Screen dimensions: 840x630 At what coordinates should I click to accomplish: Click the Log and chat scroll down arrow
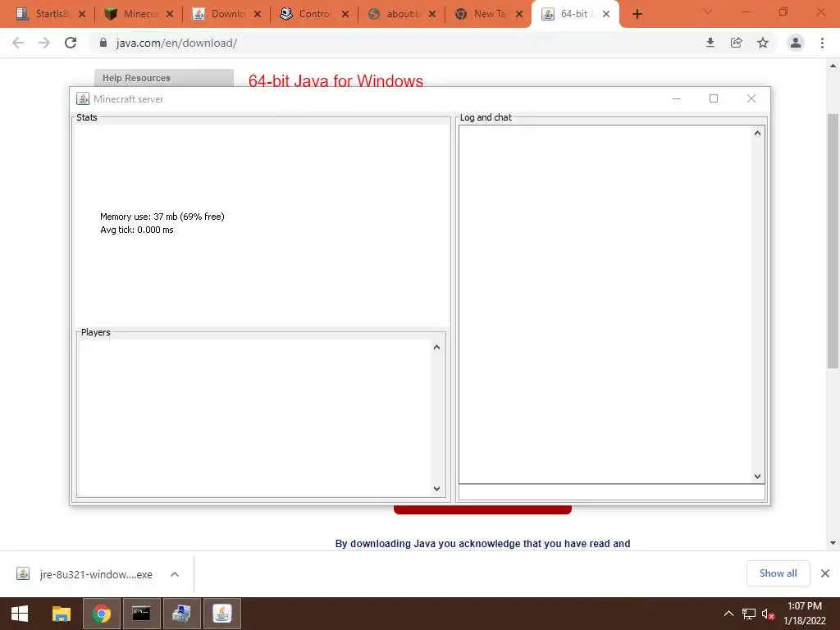(757, 477)
